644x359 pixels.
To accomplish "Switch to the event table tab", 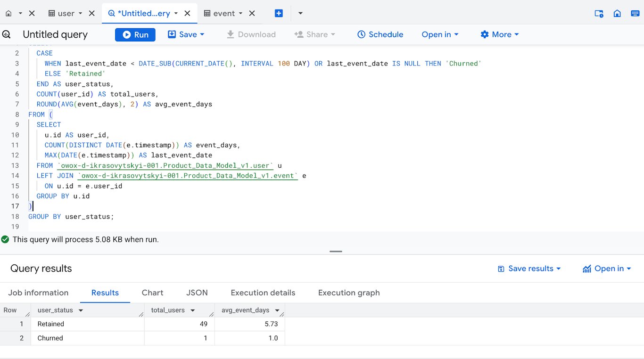I will point(219,13).
